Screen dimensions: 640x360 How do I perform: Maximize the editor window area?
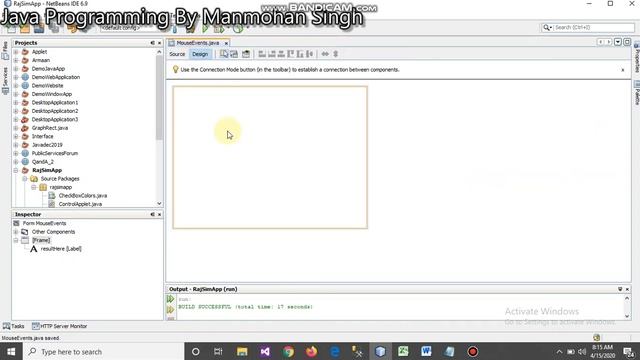pyautogui.click(x=627, y=42)
